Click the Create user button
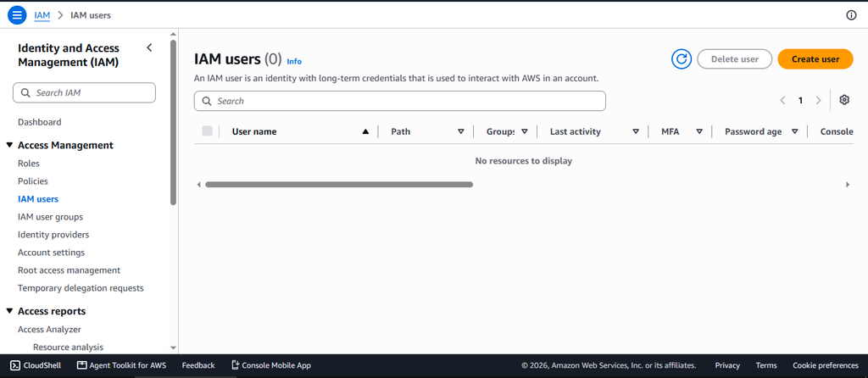 815,59
